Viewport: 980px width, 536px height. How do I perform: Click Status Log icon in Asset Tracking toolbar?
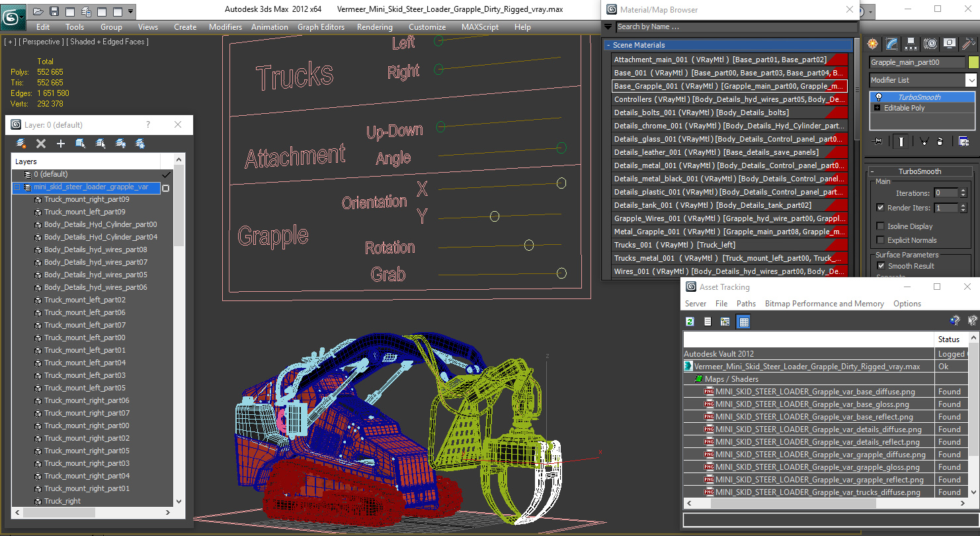(708, 322)
